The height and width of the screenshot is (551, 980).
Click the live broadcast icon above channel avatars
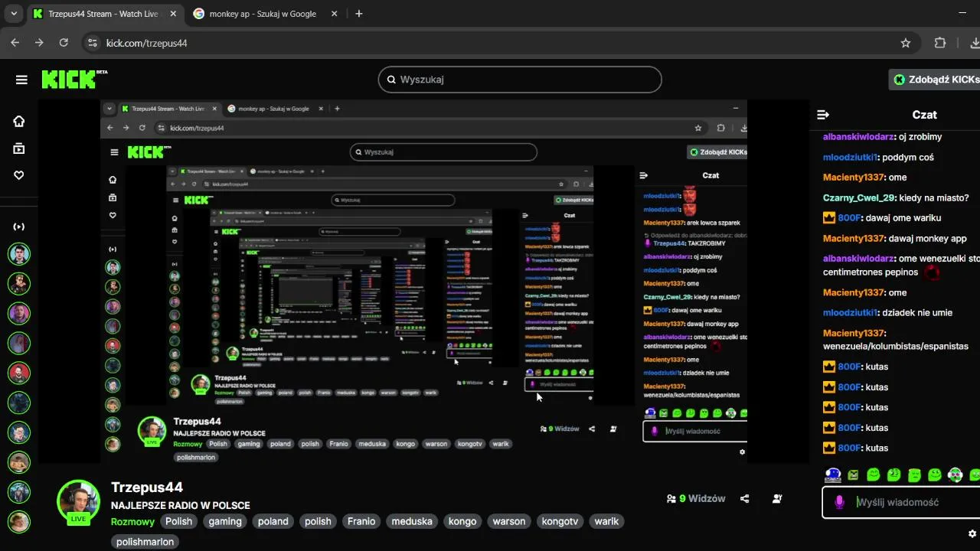coord(19,227)
